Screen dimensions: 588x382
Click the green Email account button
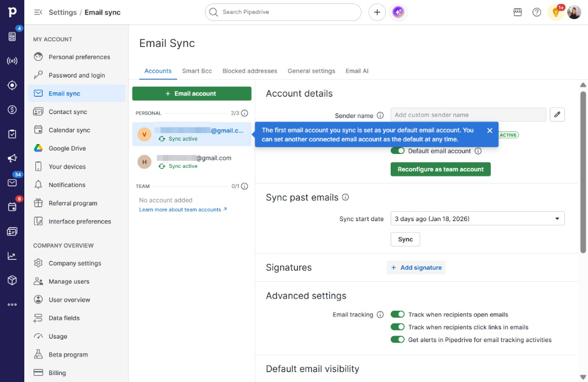[192, 93]
